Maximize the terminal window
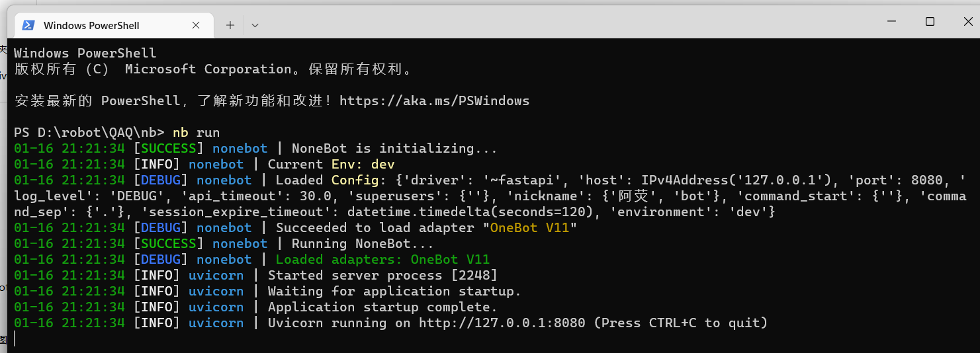 [x=930, y=21]
